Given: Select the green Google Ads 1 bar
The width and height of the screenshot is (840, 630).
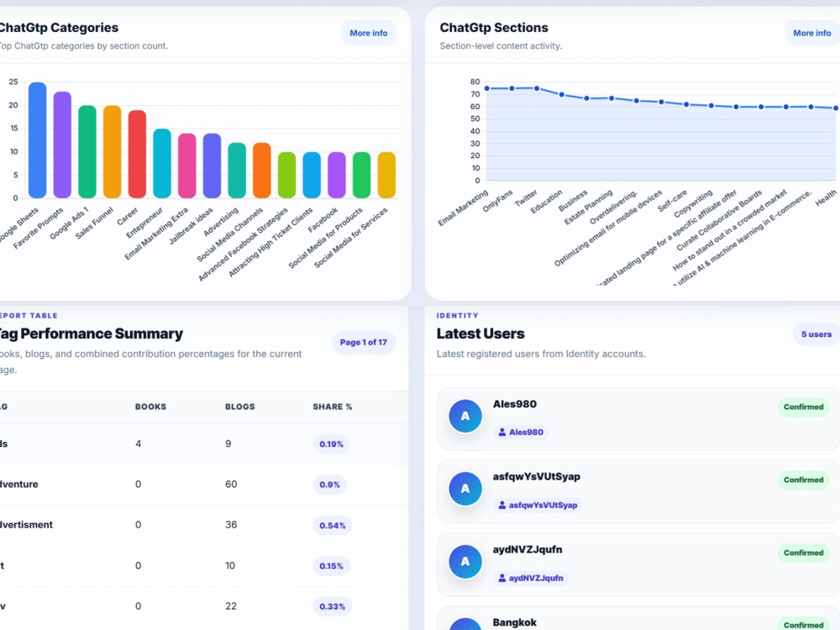Looking at the screenshot, I should (87, 151).
